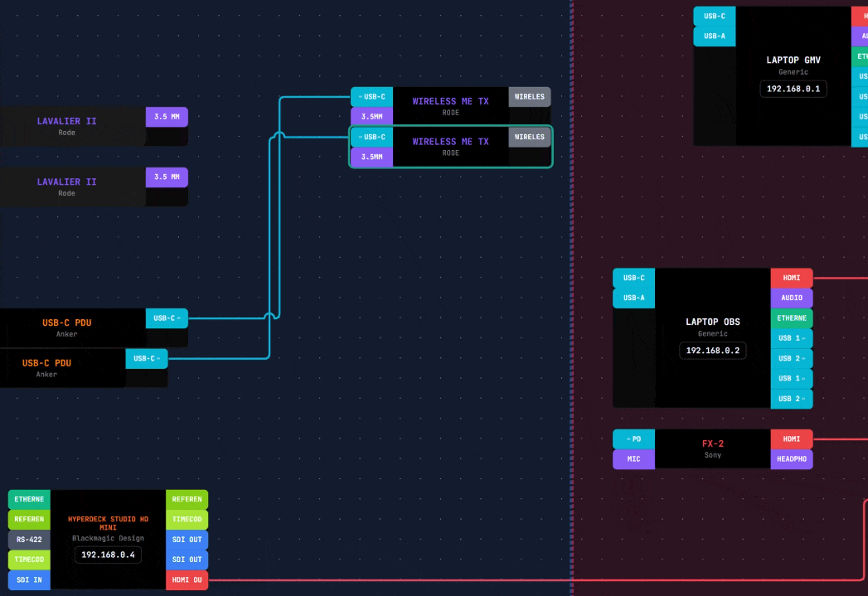Click WIRELES port on unselected Wireless ME TX
Viewport: 868px width, 596px height.
529,97
